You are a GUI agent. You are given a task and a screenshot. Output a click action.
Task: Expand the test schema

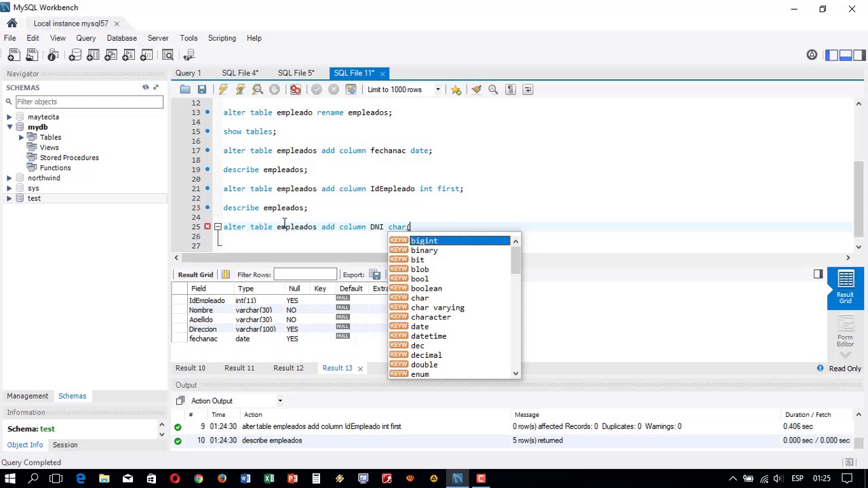(x=9, y=198)
